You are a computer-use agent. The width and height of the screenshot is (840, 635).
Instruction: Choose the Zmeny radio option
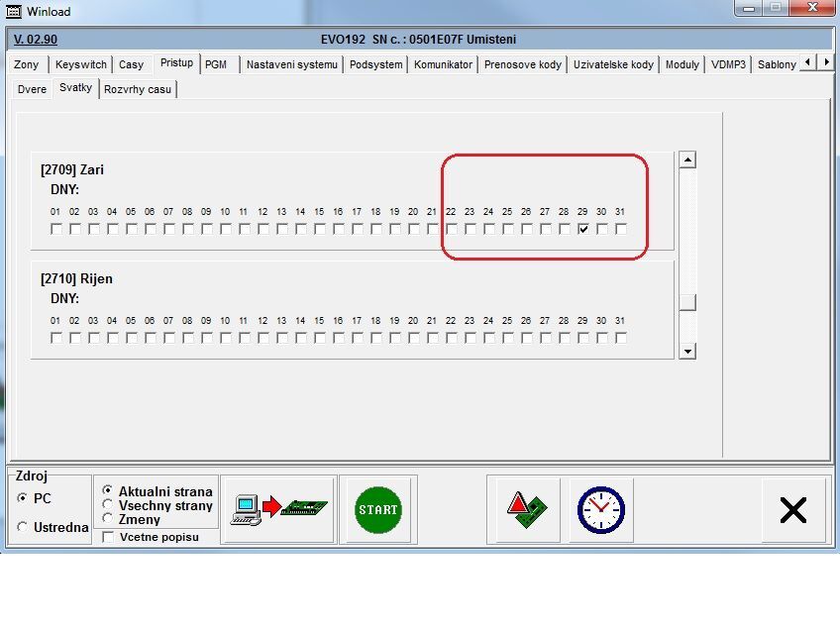pos(108,519)
